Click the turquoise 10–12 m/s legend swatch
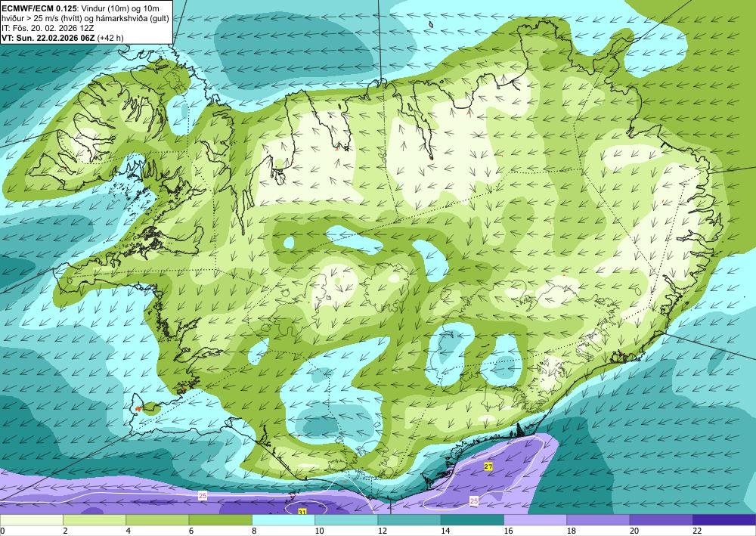The image size is (756, 536). tap(346, 519)
